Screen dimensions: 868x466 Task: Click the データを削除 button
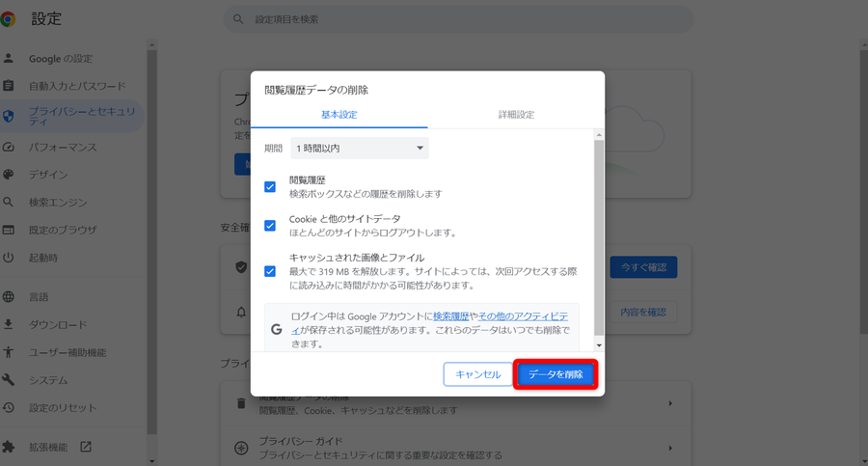(556, 374)
